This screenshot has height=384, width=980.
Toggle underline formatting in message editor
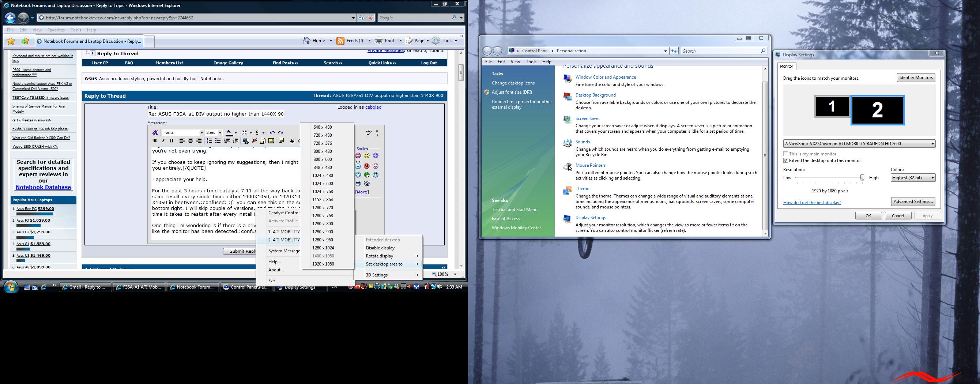click(x=171, y=141)
